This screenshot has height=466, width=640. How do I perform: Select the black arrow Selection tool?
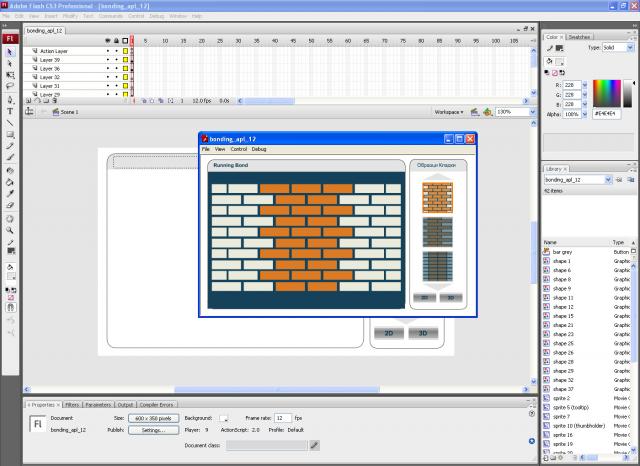pos(10,52)
